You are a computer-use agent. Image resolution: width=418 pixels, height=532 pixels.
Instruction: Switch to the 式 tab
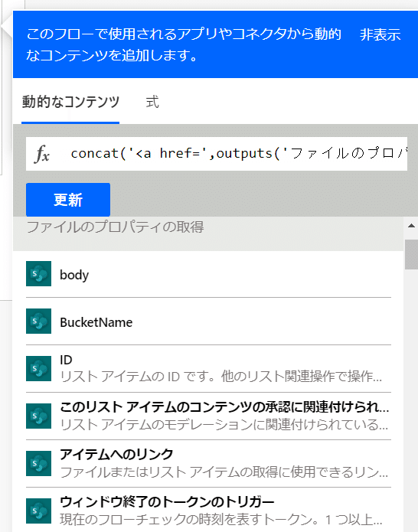pos(152,102)
